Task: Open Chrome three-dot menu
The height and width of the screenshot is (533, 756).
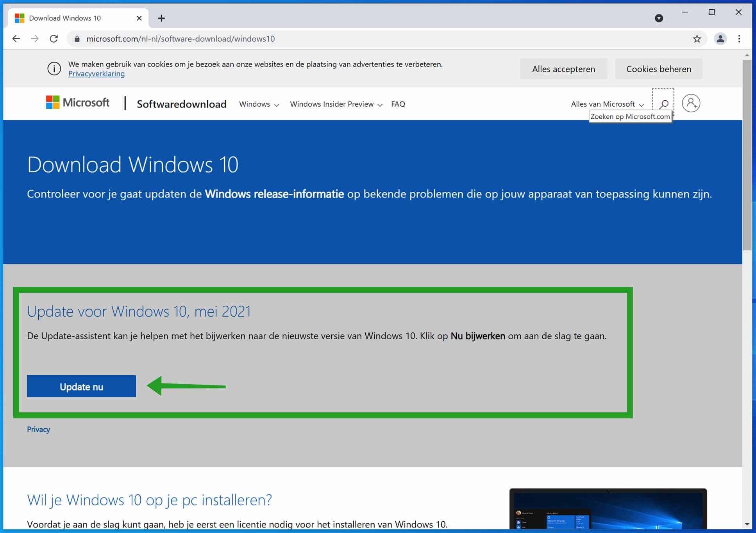Action: [x=739, y=39]
